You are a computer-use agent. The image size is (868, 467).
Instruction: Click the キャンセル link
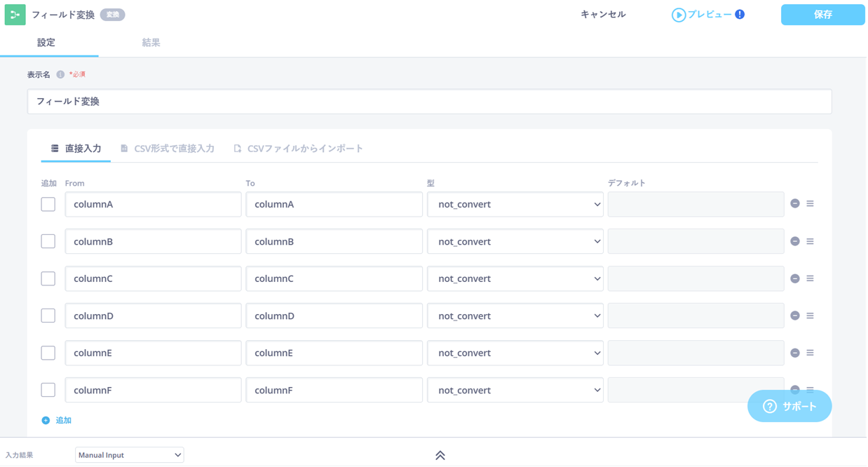tap(603, 14)
